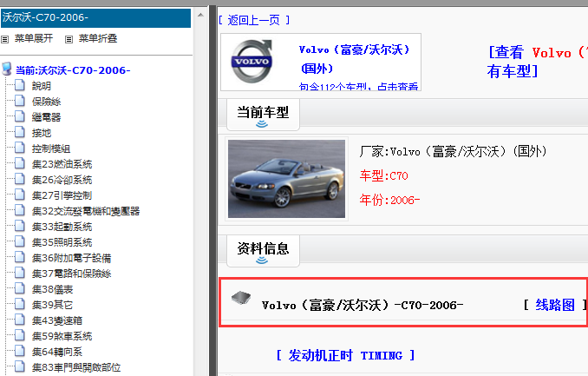This screenshot has width=588, height=376.
Task: Click the page icon next to 集23燃油系统
Action: click(20, 164)
